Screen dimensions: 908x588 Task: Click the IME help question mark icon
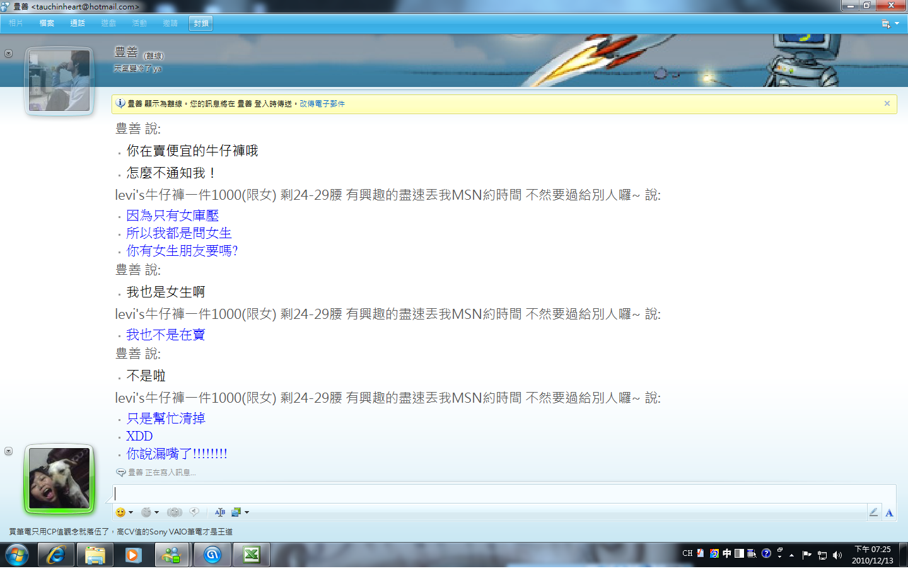tap(766, 553)
